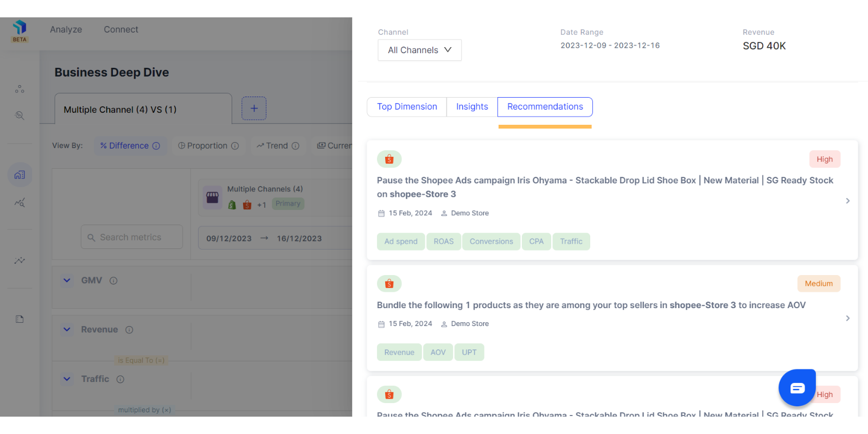Screen dimensions: 868x434
Task: Open the chat support widget
Action: pyautogui.click(x=797, y=387)
